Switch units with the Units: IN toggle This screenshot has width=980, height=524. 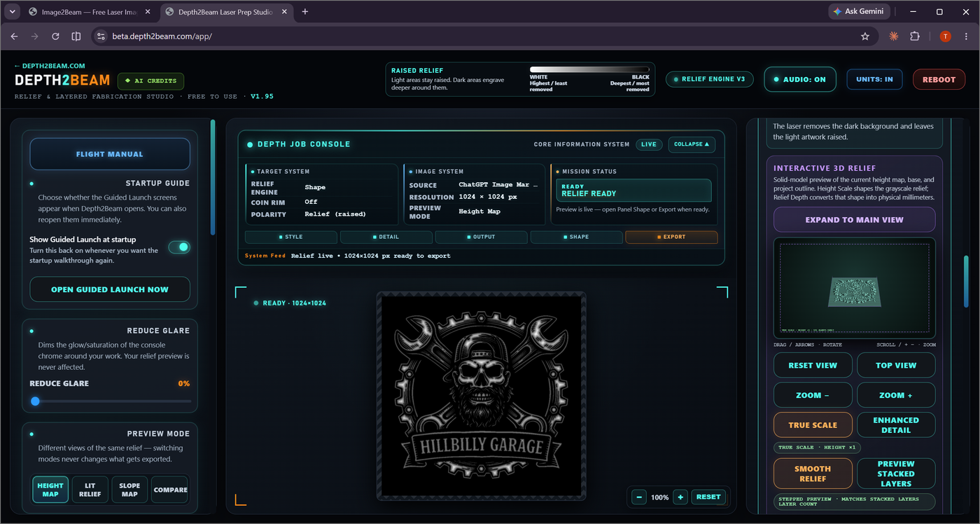tap(874, 79)
